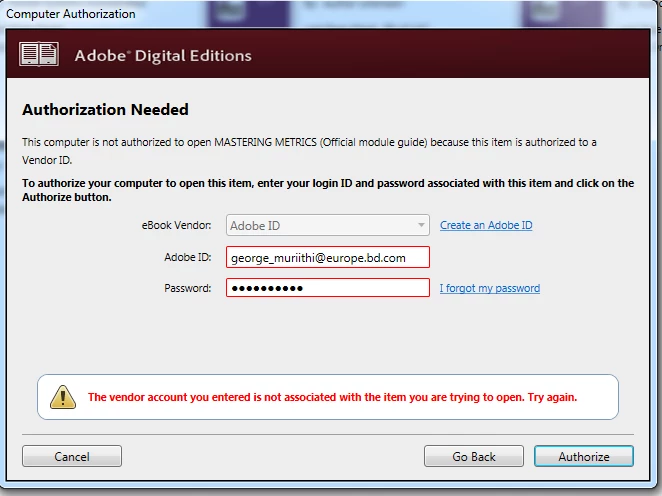Click the bold 'To authorize your computer' instruction
This screenshot has width=662, height=496.
328,190
